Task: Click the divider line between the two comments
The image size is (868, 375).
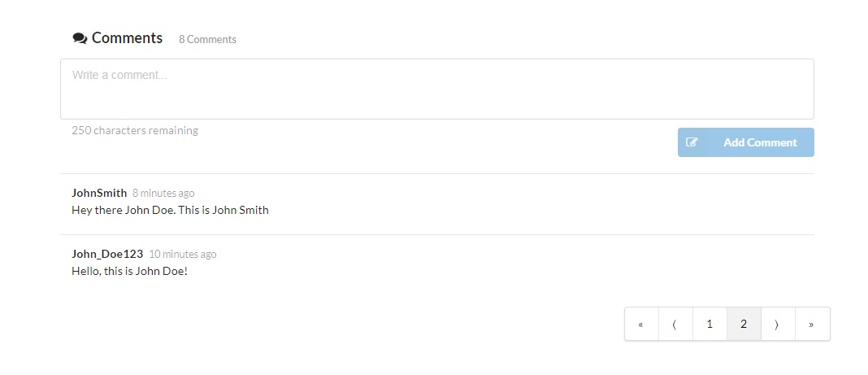Action: coord(436,234)
